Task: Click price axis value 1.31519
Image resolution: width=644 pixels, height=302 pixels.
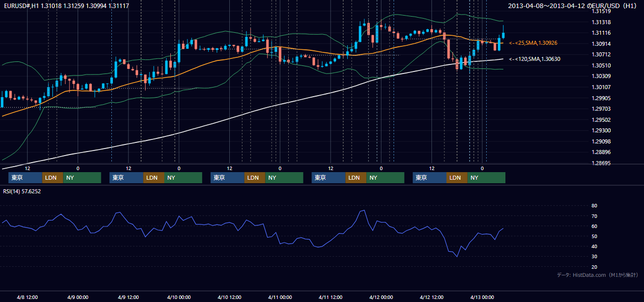Action: [x=601, y=11]
